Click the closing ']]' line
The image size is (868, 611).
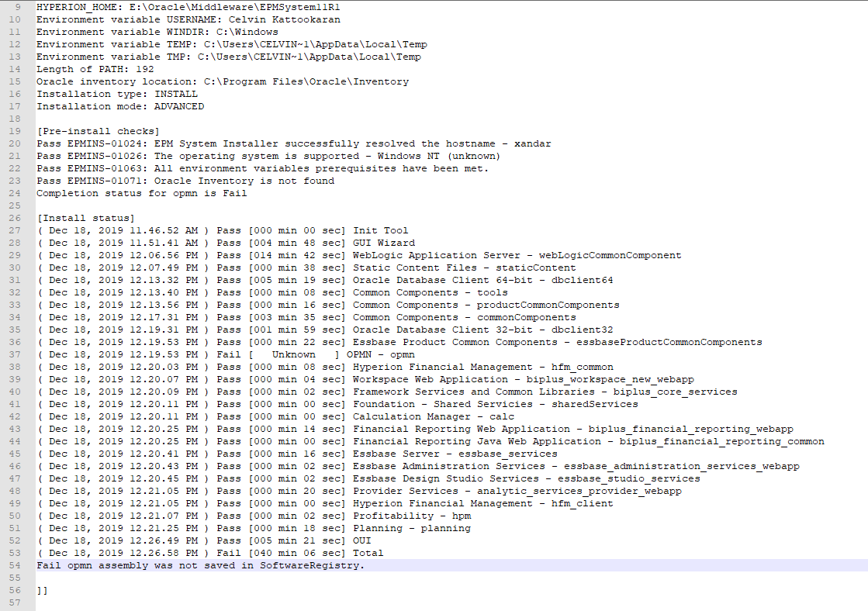click(x=42, y=591)
